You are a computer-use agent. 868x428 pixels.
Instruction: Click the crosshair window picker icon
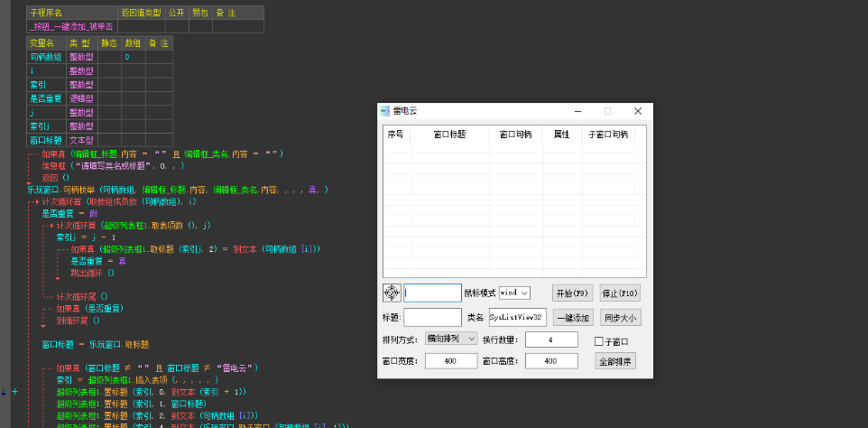click(392, 293)
